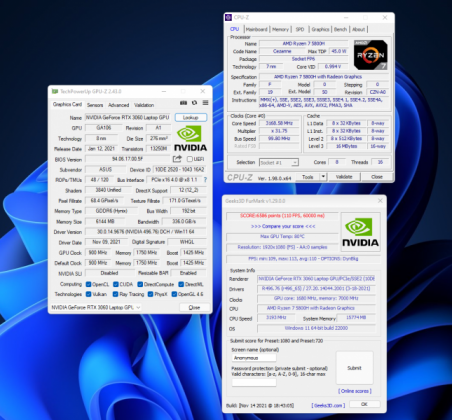Click the CPU-Z Code Name Cezanne value
Screen dimensions: 452x420
[282, 51]
